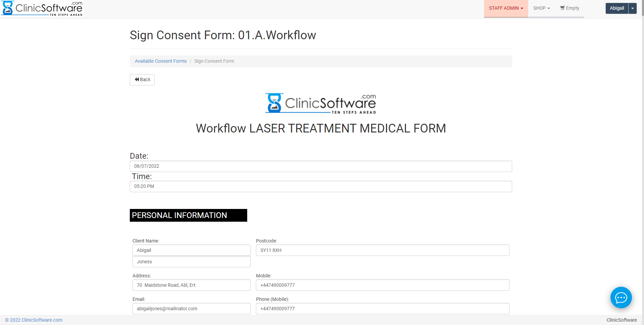Open the live chat bubble icon
The height and width of the screenshot is (325, 644).
click(x=621, y=297)
